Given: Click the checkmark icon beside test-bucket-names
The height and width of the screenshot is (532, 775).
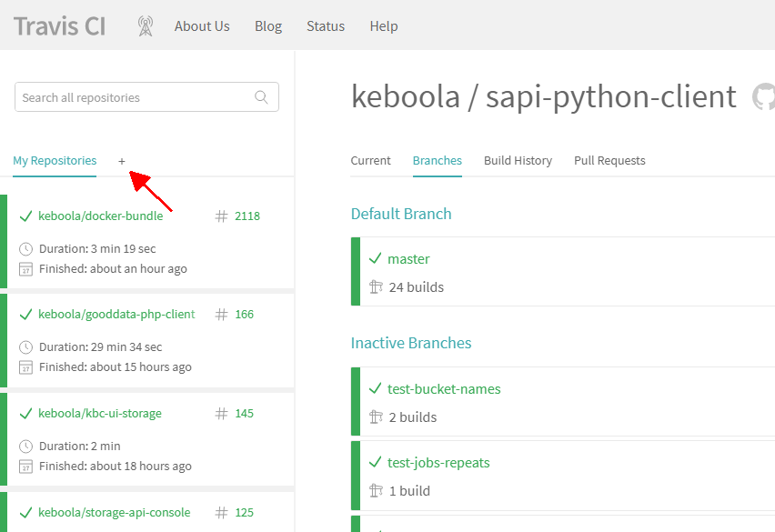Looking at the screenshot, I should point(375,388).
